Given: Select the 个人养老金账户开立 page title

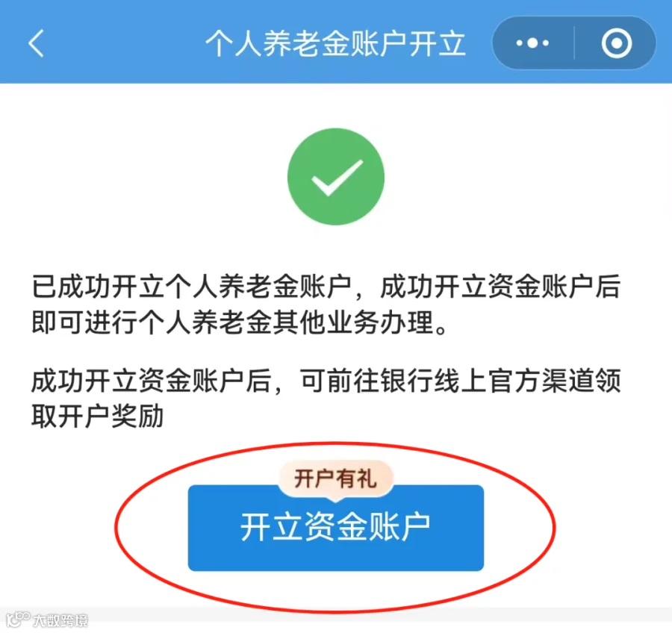Looking at the screenshot, I should click(x=335, y=44).
